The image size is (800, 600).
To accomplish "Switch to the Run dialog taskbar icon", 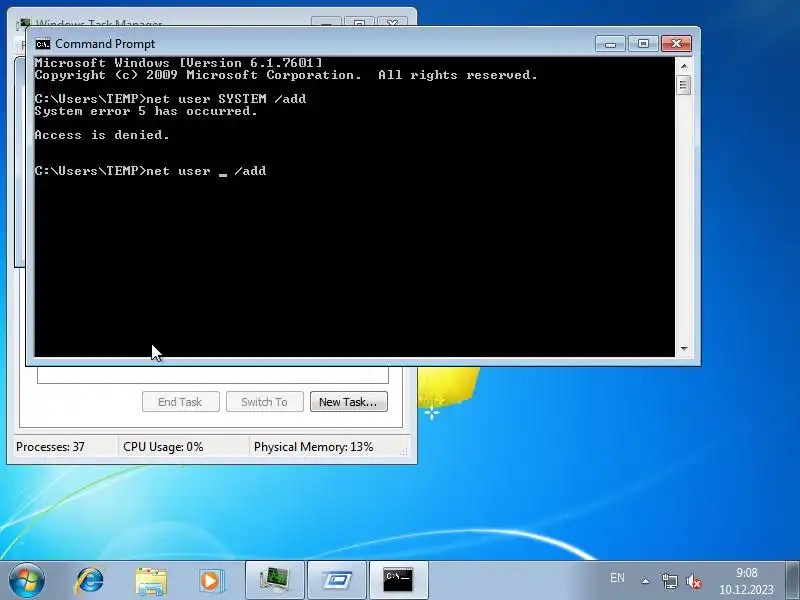I will coord(337,580).
